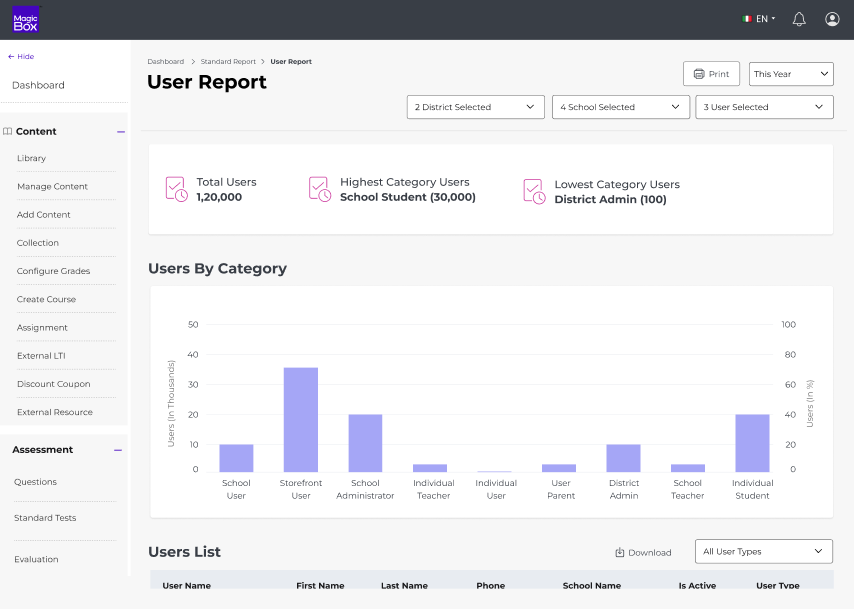The image size is (854, 609).
Task: Open Evaluation under Assessment
Action: click(x=36, y=559)
